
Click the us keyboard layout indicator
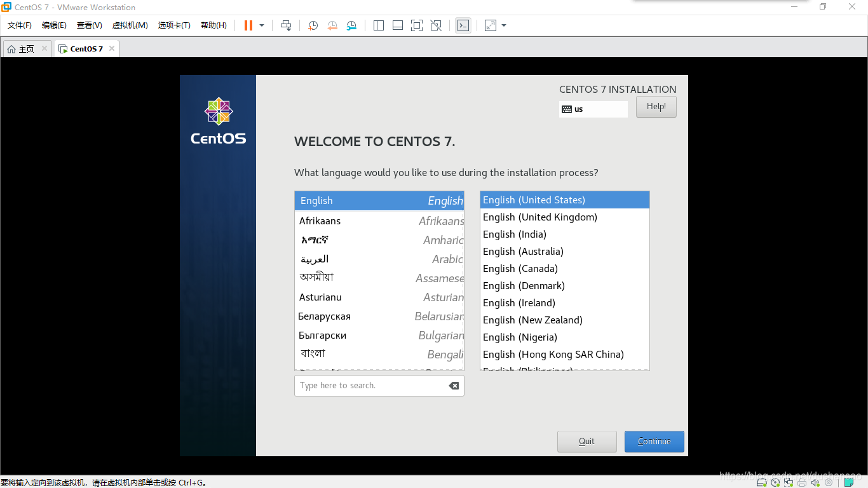tap(593, 109)
